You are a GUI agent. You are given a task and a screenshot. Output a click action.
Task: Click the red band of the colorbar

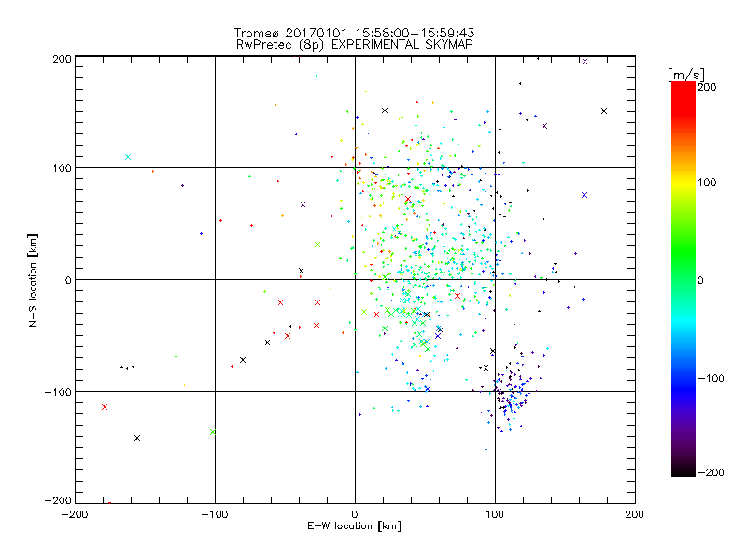pos(684,100)
